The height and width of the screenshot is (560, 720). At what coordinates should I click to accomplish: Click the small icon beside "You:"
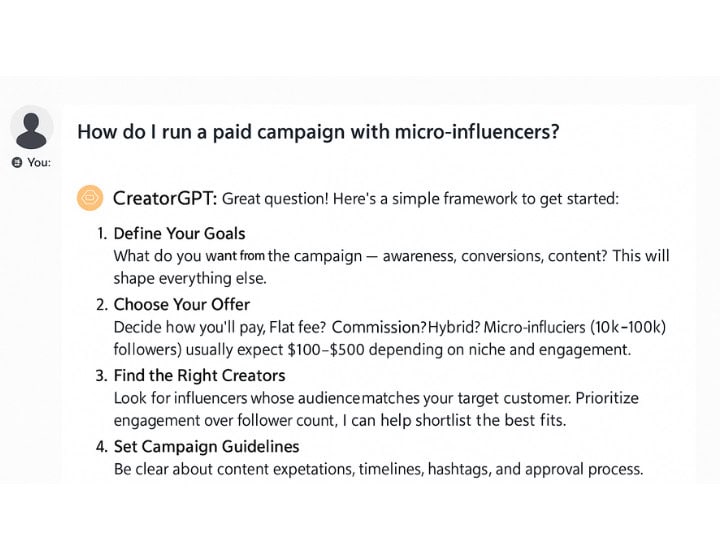pyautogui.click(x=16, y=163)
